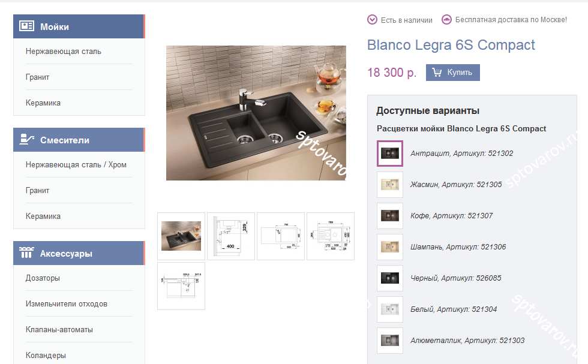Click the Доступные варианты heading
This screenshot has width=588, height=364.
tap(428, 111)
